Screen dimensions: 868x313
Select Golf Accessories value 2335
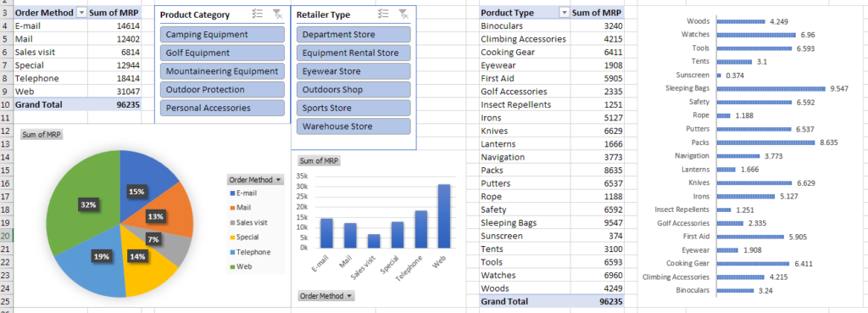click(x=598, y=92)
